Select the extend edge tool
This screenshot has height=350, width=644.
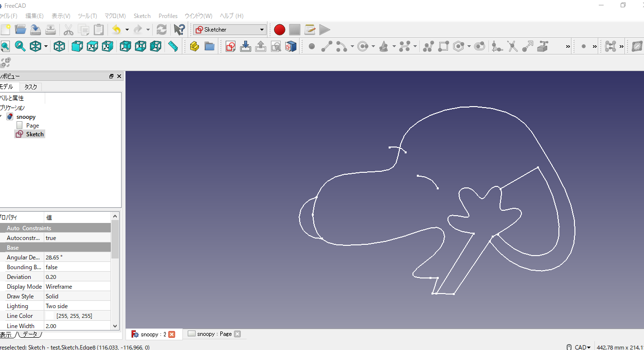pyautogui.click(x=528, y=46)
